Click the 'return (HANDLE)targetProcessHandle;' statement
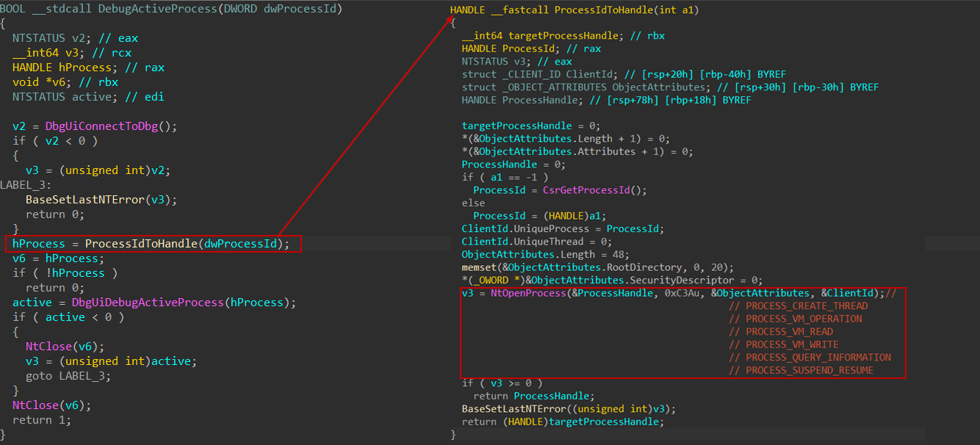980x445 pixels. pyautogui.click(x=563, y=422)
